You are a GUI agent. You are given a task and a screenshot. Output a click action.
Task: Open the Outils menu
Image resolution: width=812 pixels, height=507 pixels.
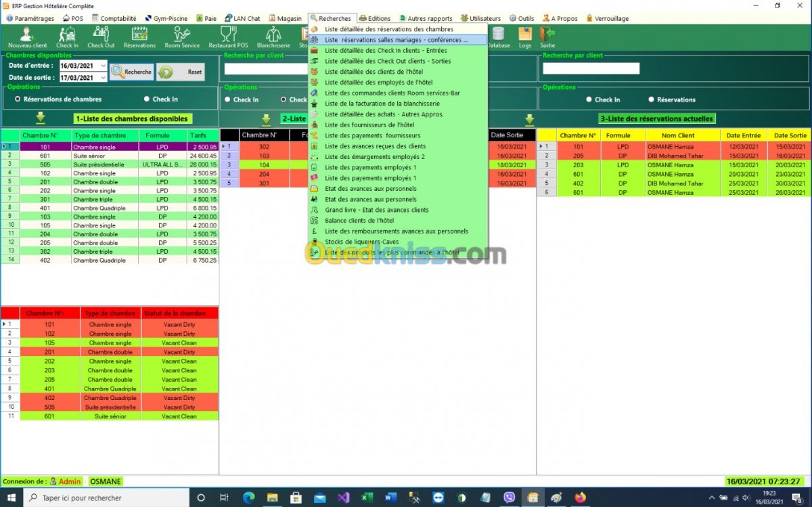522,18
